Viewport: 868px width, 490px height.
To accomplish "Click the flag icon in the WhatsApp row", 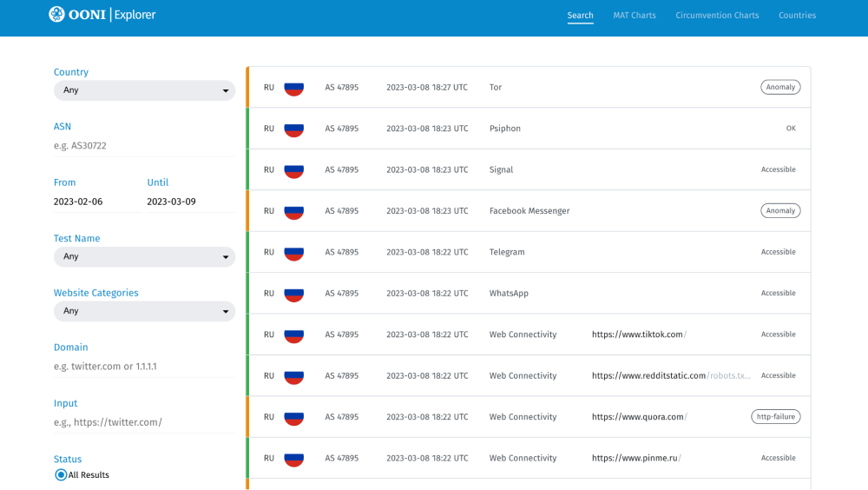I will (x=293, y=294).
